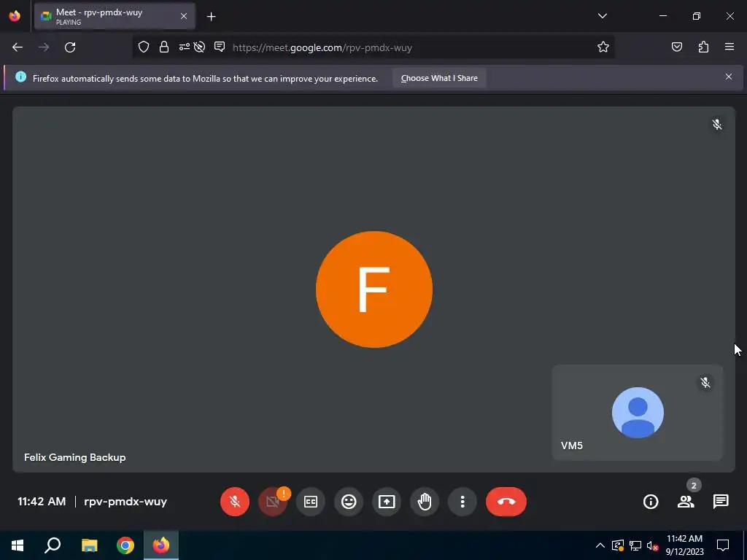Screen dimensions: 747x560
Task: Launch Chrome from the taskbar
Action: [x=125, y=545]
